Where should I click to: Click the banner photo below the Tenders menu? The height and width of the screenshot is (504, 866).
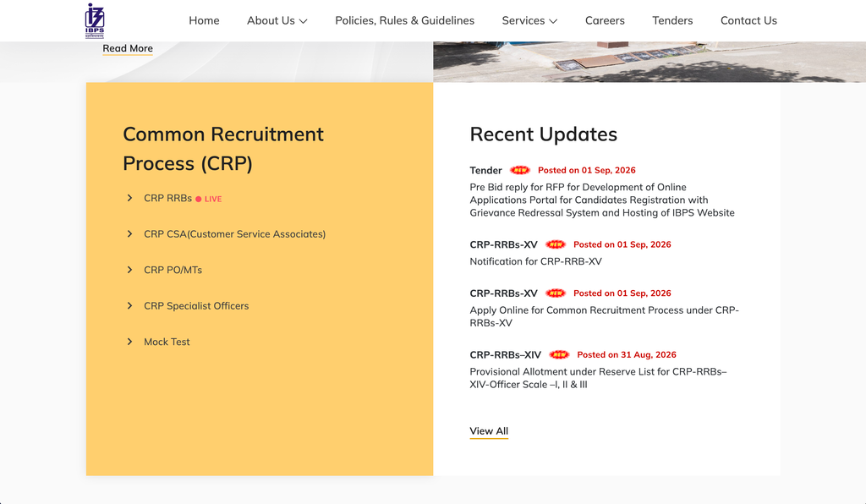(x=649, y=62)
